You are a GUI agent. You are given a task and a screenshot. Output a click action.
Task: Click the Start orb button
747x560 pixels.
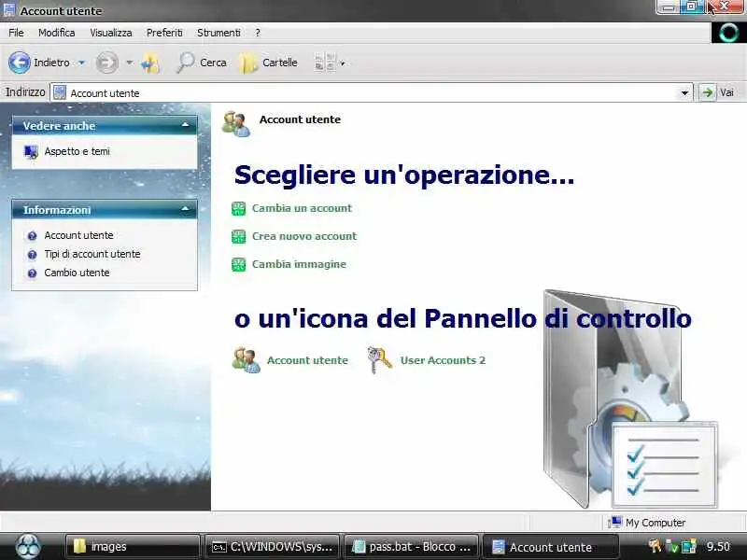click(x=28, y=546)
